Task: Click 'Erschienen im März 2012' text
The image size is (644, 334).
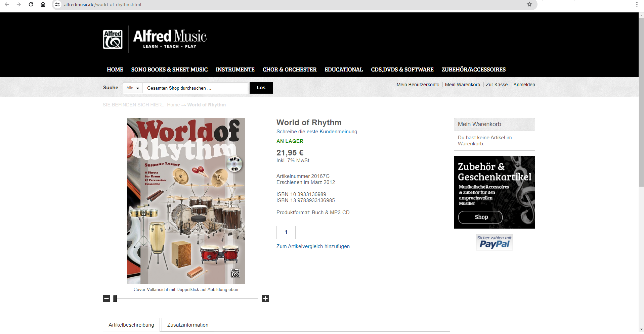Action: click(x=306, y=182)
